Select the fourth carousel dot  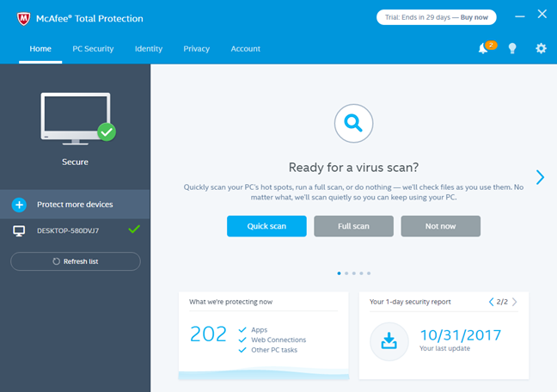361,273
